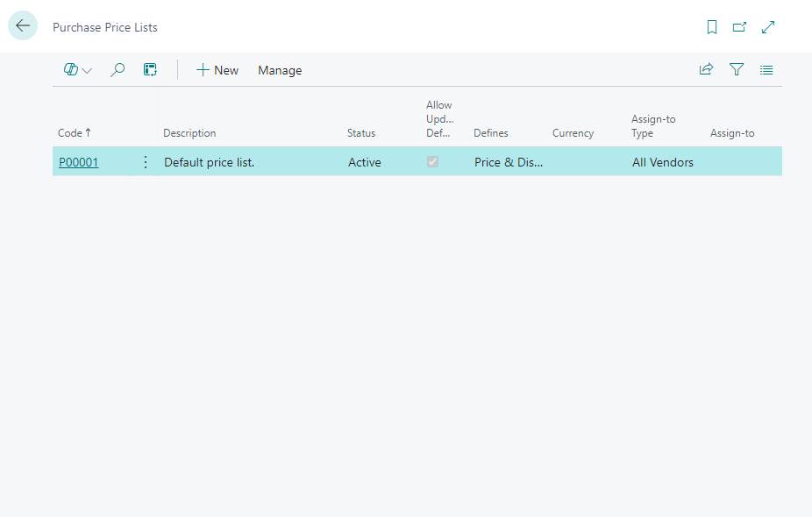Toggle the filter pane funnel icon
This screenshot has height=517, width=812.
click(x=737, y=70)
